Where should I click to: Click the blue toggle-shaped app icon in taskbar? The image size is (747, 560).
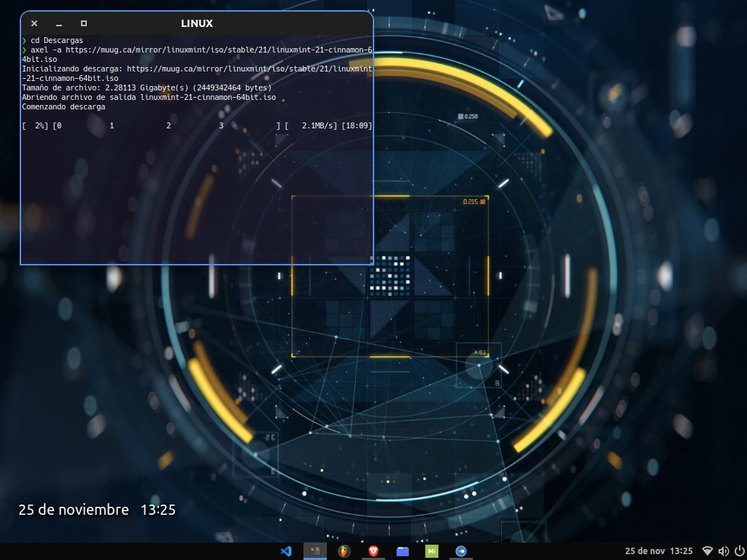click(461, 551)
